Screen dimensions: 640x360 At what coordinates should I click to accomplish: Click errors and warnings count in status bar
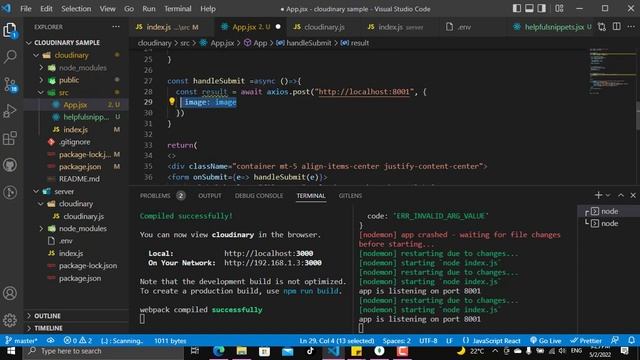[x=78, y=340]
